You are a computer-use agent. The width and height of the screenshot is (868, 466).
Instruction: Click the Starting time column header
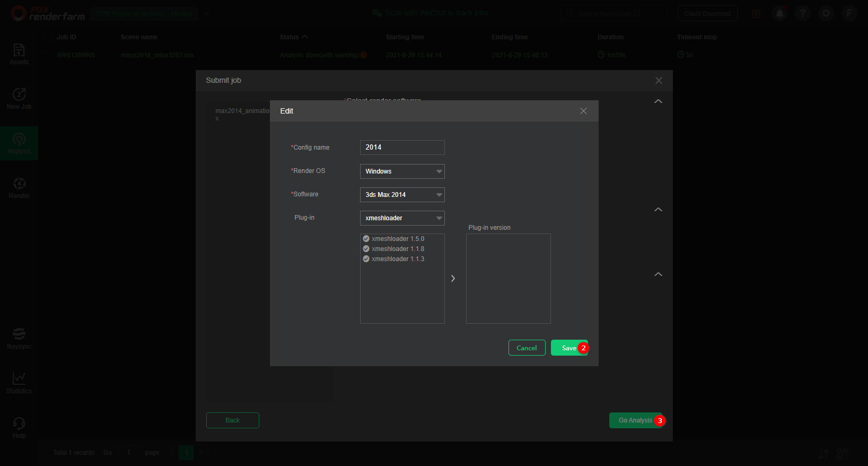tap(405, 37)
